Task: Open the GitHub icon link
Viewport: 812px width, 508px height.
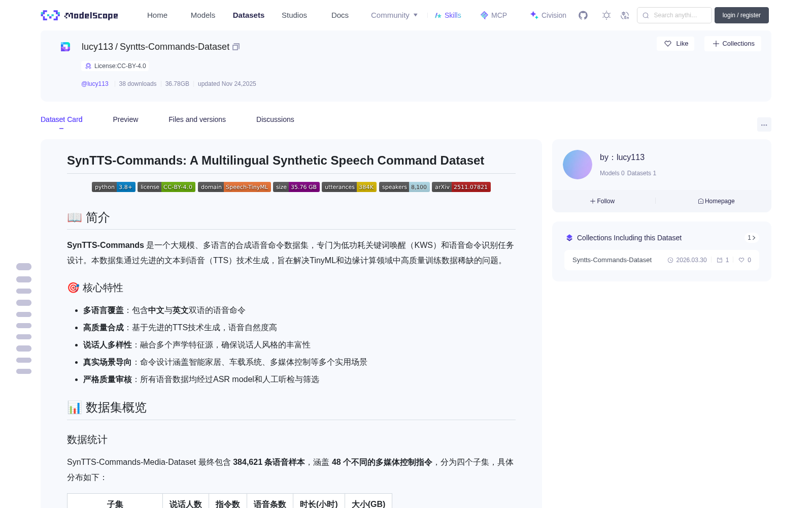Action: coord(583,15)
